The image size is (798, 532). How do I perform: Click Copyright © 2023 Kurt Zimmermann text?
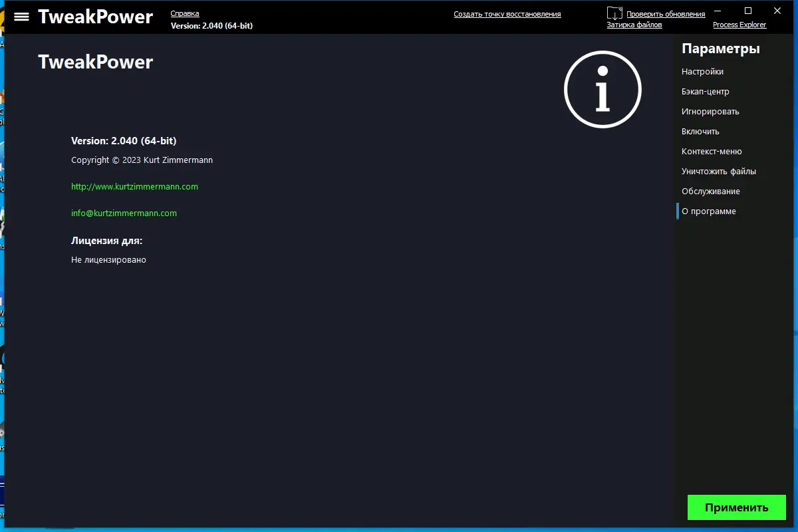click(x=142, y=160)
